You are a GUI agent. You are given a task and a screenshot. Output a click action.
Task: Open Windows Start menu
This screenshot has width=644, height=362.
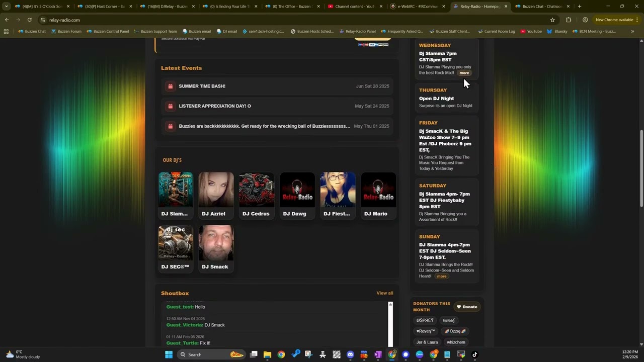coord(169,354)
